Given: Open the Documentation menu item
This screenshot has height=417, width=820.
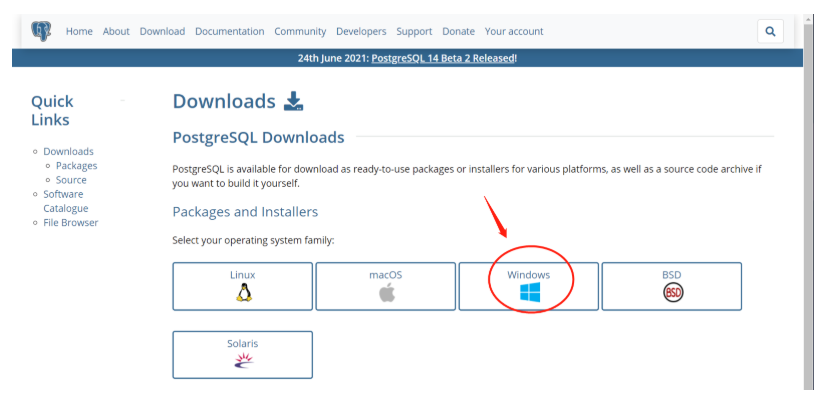Looking at the screenshot, I should click(230, 31).
